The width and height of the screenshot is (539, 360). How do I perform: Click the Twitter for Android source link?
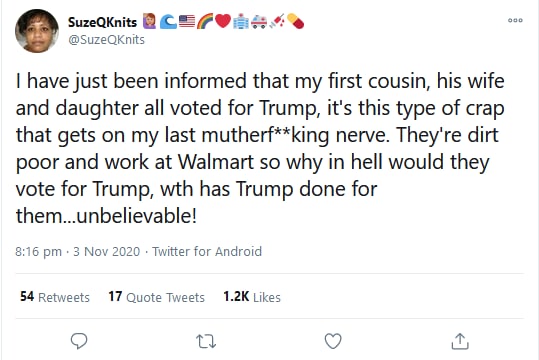tap(207, 252)
